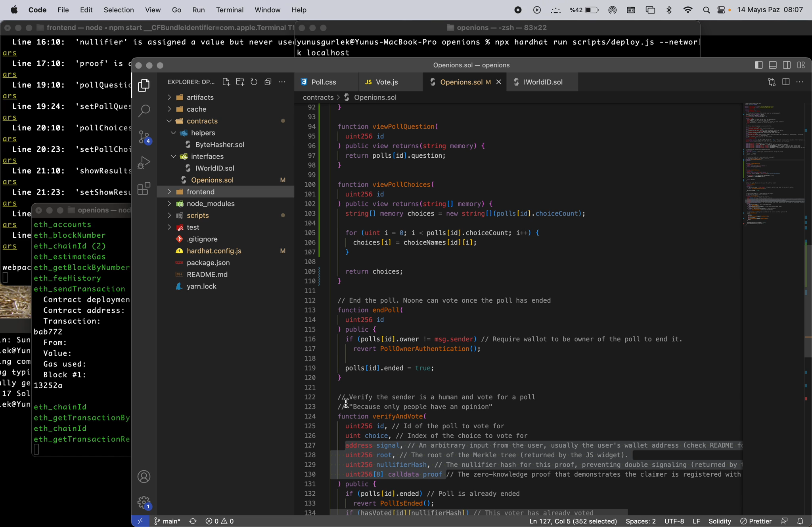Open README.md in Explorer
Viewport: 812px width, 527px height.
click(226, 275)
